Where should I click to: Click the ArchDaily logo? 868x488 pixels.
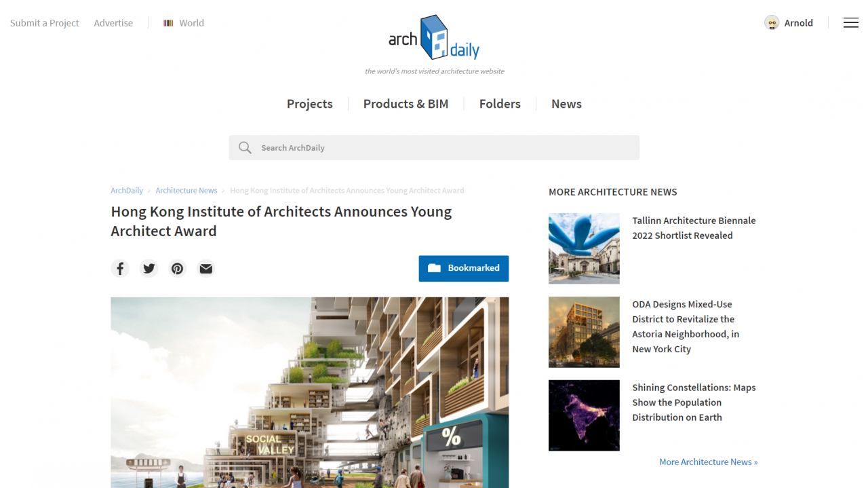click(x=434, y=38)
